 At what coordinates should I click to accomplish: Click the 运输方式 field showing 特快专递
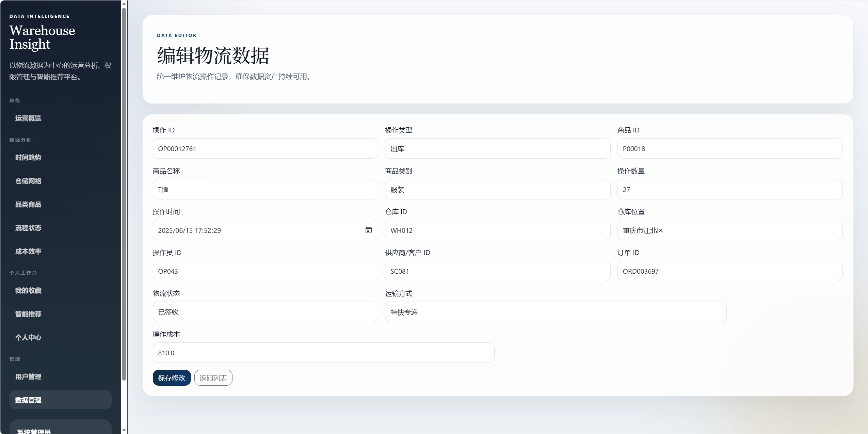556,312
